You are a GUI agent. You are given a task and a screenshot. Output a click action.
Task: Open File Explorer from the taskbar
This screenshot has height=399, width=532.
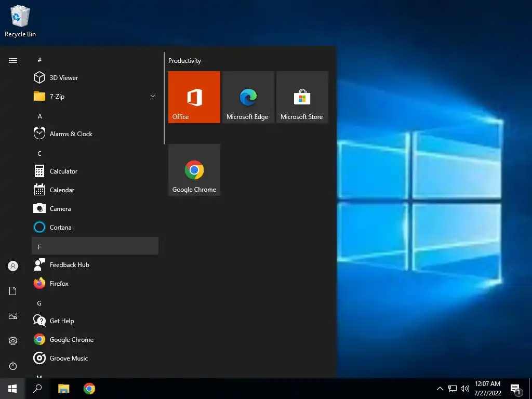63,389
